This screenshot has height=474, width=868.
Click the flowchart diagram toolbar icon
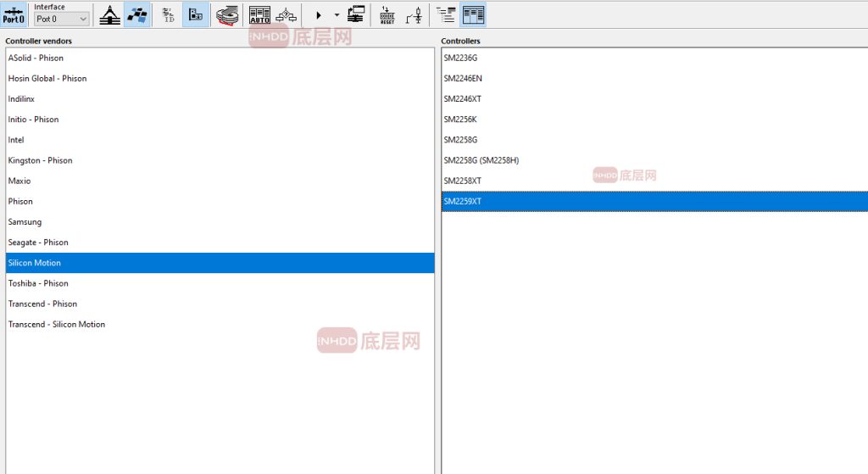[x=287, y=14]
